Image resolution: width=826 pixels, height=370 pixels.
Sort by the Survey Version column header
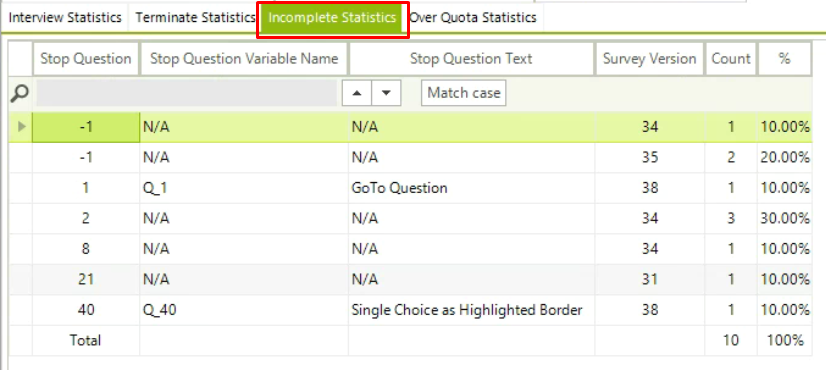650,59
